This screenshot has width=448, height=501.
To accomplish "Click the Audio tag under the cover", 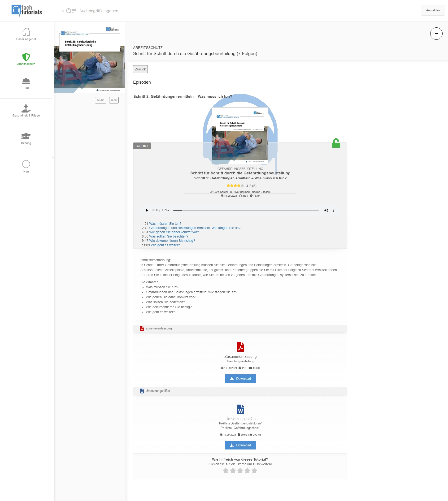I will click(x=100, y=100).
